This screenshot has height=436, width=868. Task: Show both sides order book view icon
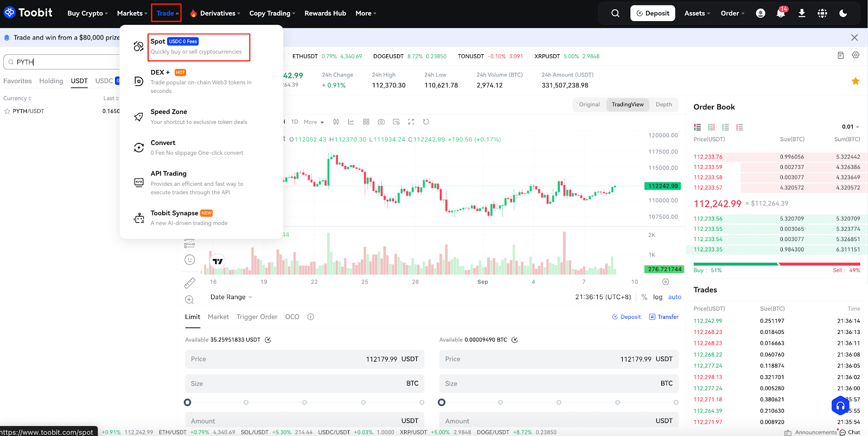tap(698, 127)
